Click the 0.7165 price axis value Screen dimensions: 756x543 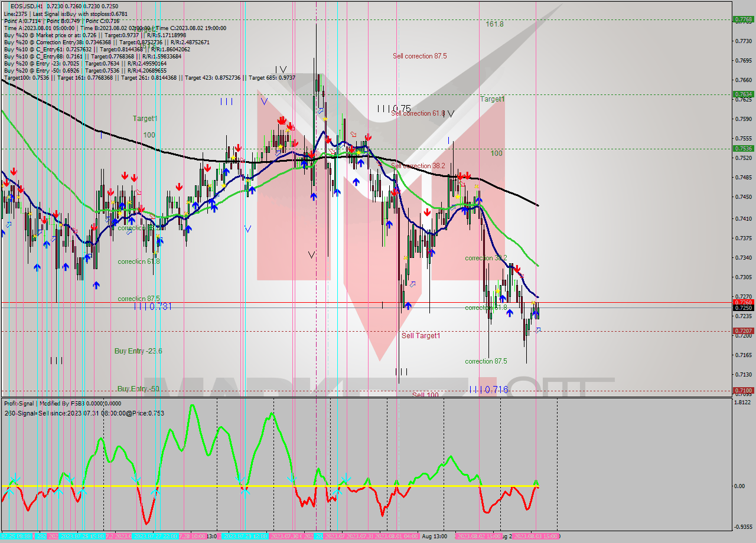coord(742,355)
